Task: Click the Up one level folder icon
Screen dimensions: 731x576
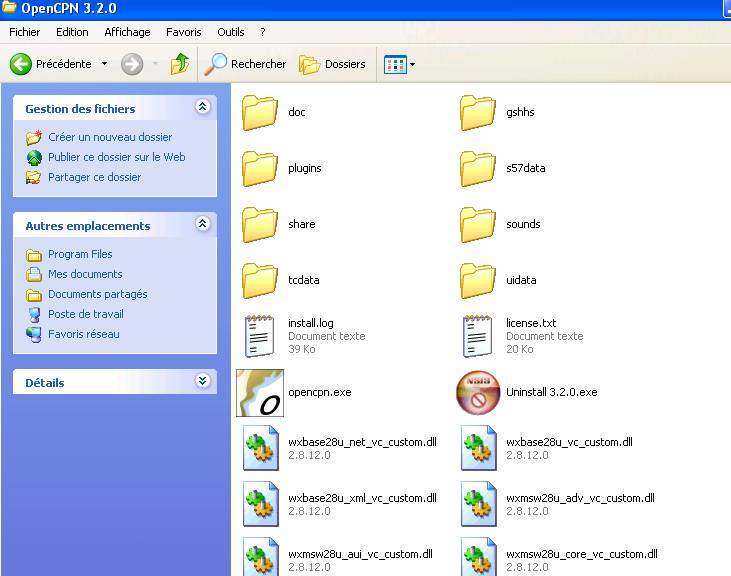Action: [x=180, y=64]
